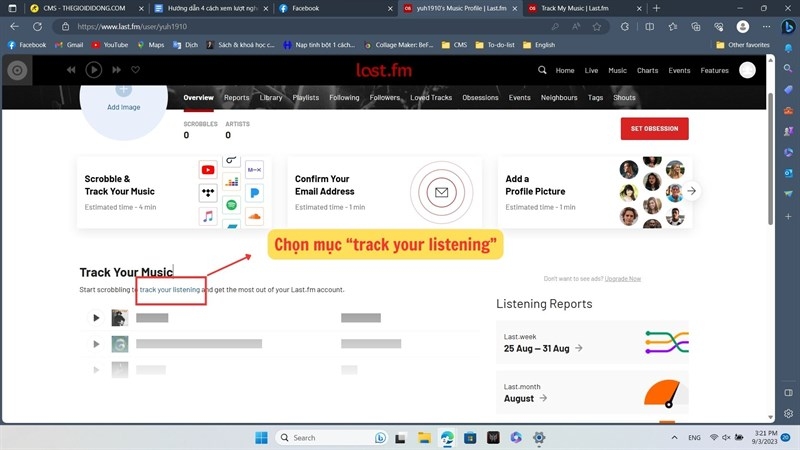Click the Spotify icon in scrobble services
Viewport: 800px width, 450px height.
click(231, 205)
